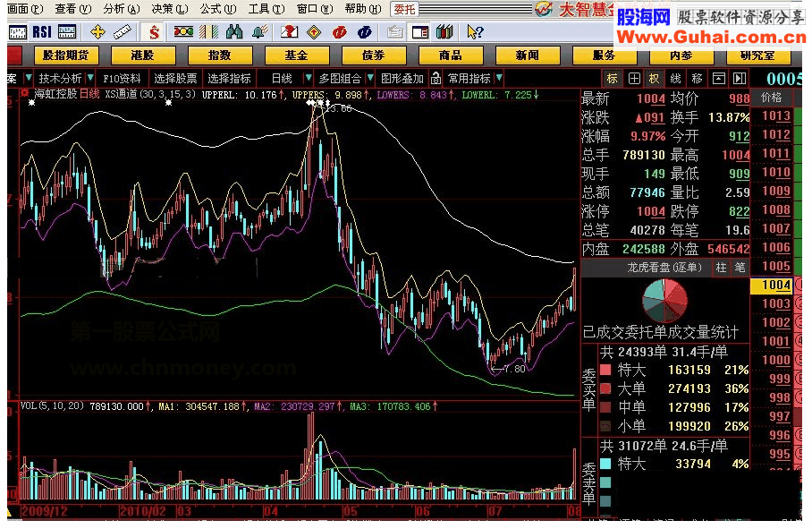Open the 日线 period dropdown arrow
812x529 pixels.
coord(309,78)
